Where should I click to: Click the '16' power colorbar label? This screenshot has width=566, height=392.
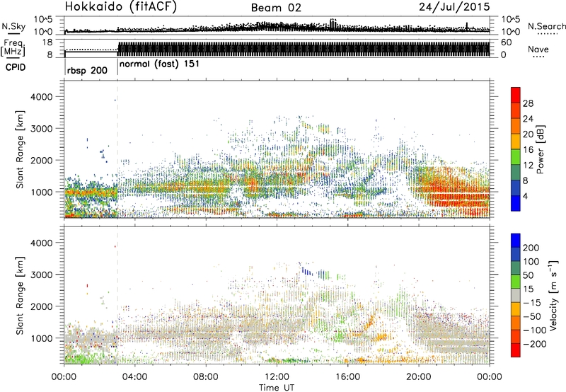pos(528,150)
